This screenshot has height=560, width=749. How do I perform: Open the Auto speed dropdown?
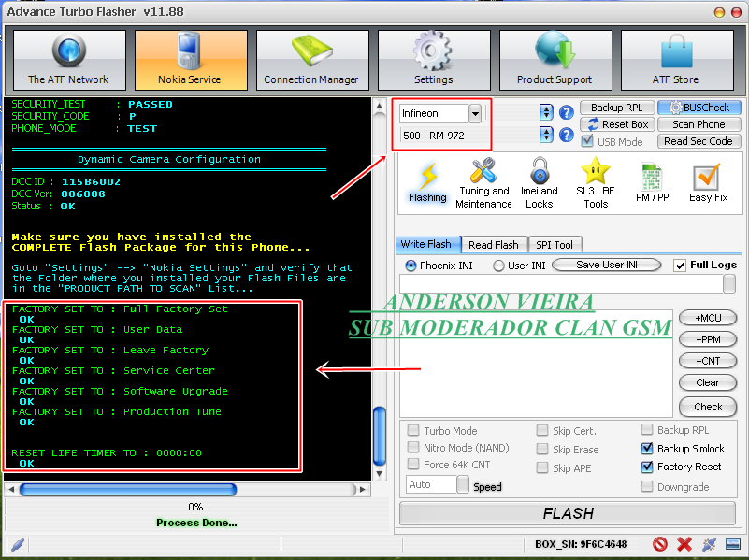(463, 484)
